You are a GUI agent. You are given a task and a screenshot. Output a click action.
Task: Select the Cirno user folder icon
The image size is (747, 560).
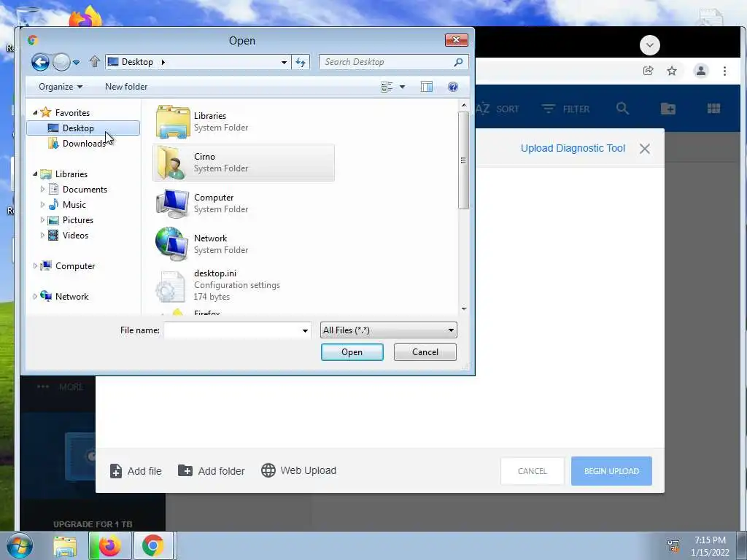coord(171,163)
